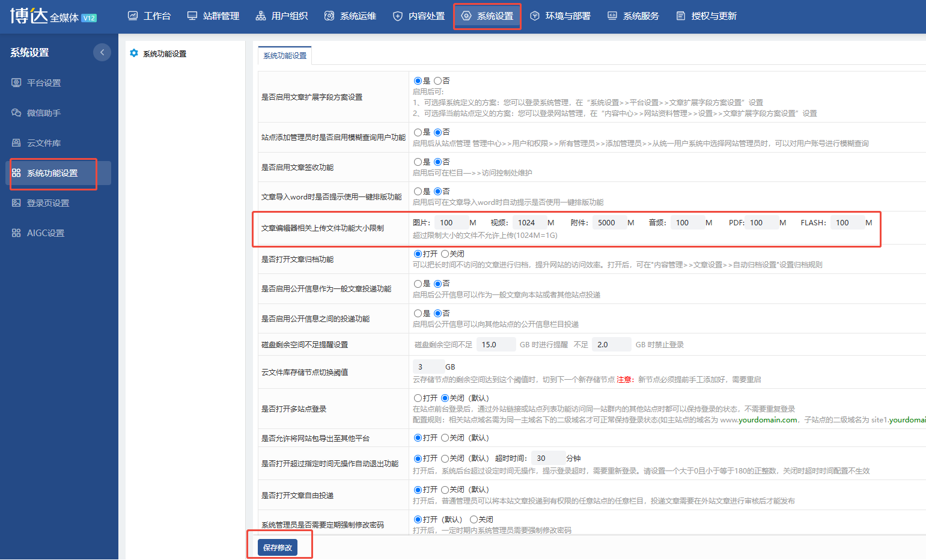Select 打开 for 是否打开多站点登录
Image resolution: width=926 pixels, height=560 pixels.
[418, 398]
